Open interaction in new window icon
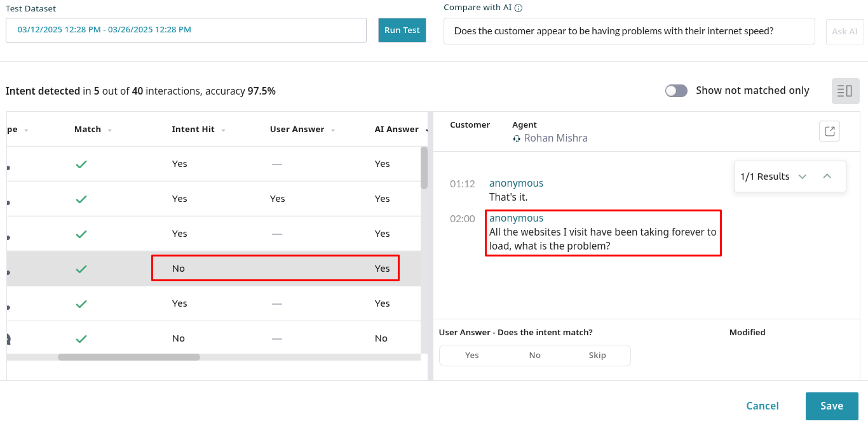Image resolution: width=868 pixels, height=426 pixels. pyautogui.click(x=829, y=131)
